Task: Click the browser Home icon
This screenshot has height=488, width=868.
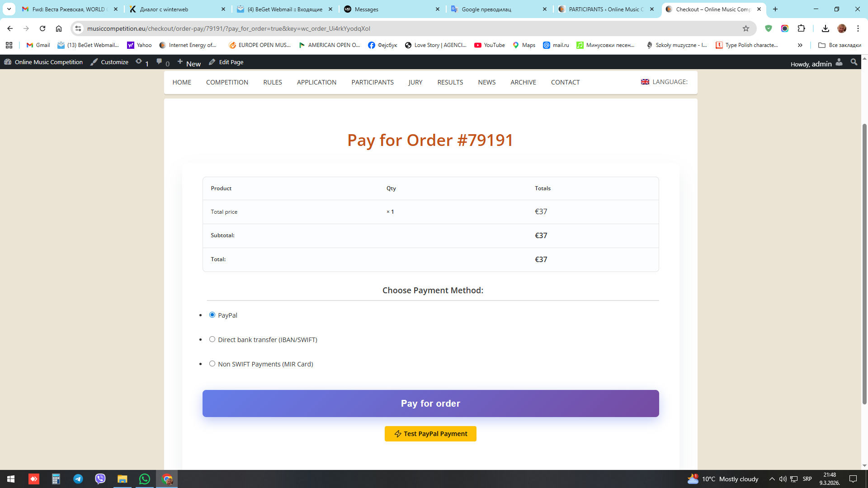Action: pos(59,28)
